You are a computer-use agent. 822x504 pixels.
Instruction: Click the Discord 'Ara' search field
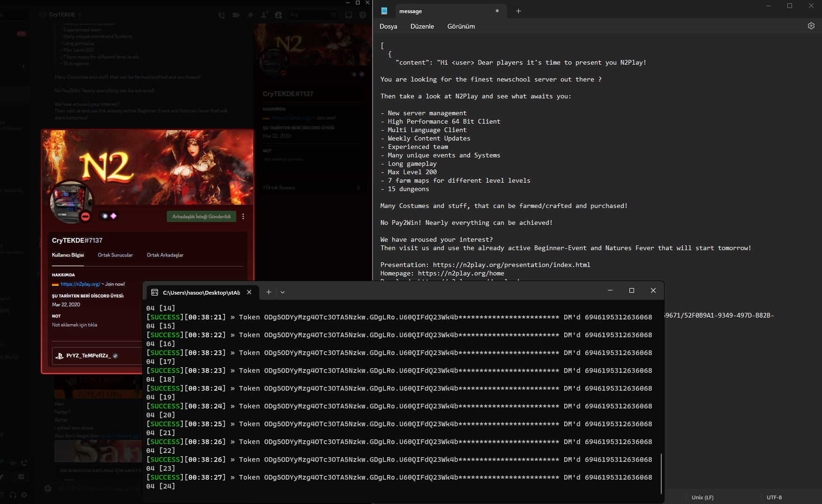(313, 15)
